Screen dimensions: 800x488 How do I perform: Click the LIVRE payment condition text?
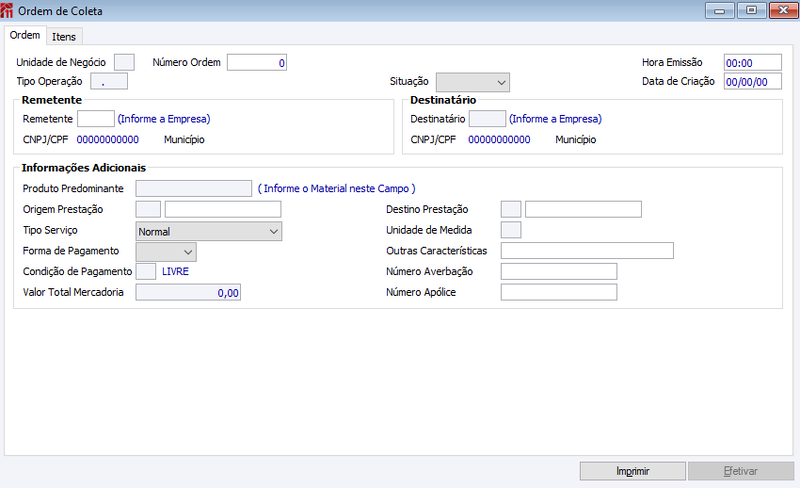coord(176,272)
